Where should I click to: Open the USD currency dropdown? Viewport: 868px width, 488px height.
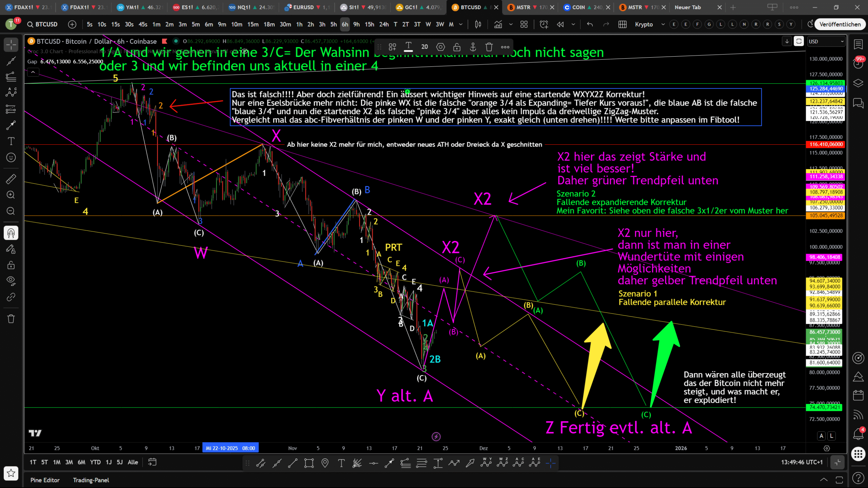click(x=826, y=41)
